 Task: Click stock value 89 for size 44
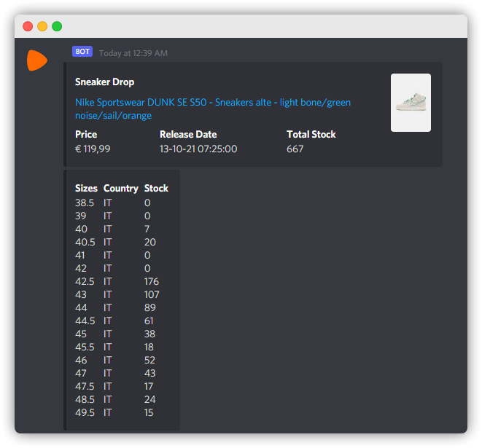(x=150, y=307)
